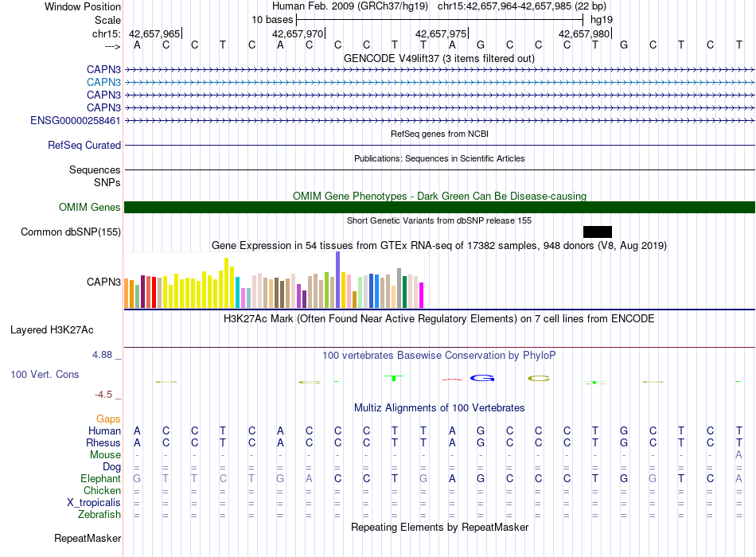The width and height of the screenshot is (756, 557).
Task: Click the chr15 42,657,970 ruler position
Action: tap(298, 33)
